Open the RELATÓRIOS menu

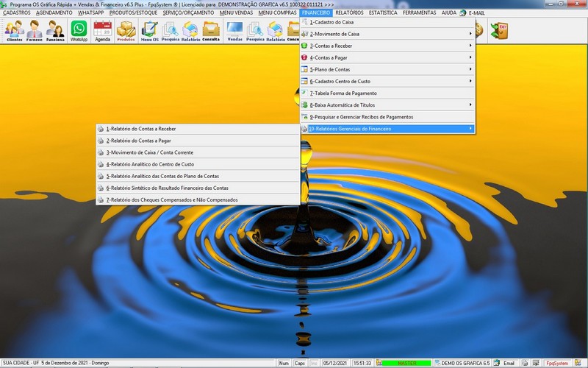coord(349,13)
